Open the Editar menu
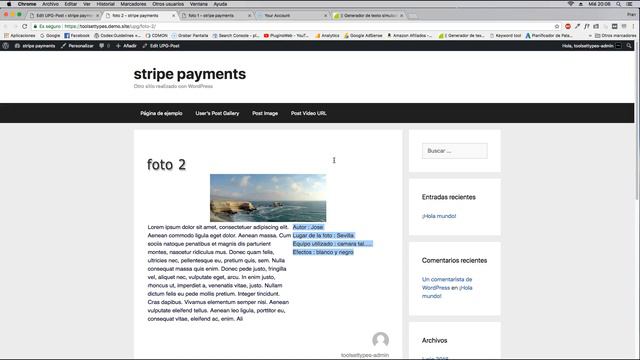The height and width of the screenshot is (360, 640). pyautogui.click(x=71, y=4)
